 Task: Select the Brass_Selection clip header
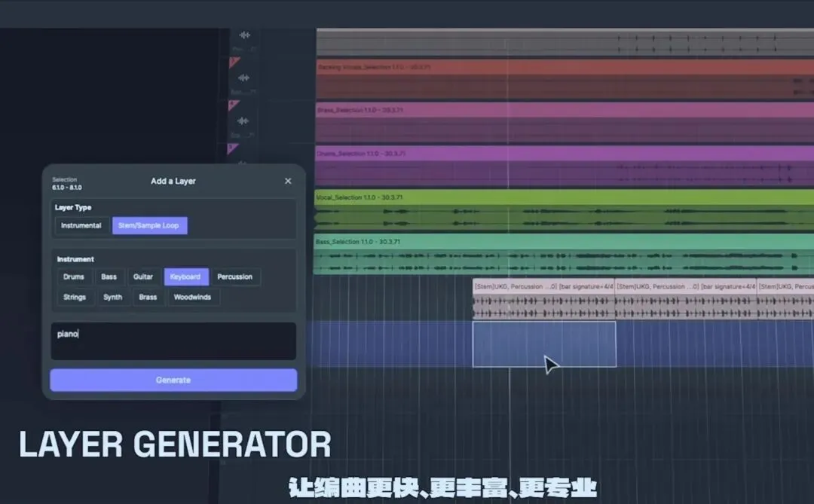click(x=565, y=110)
